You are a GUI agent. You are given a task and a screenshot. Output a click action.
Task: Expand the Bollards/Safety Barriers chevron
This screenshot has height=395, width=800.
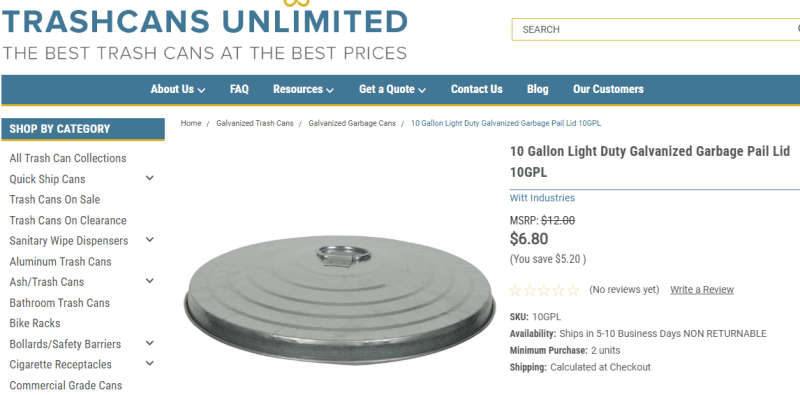[149, 343]
